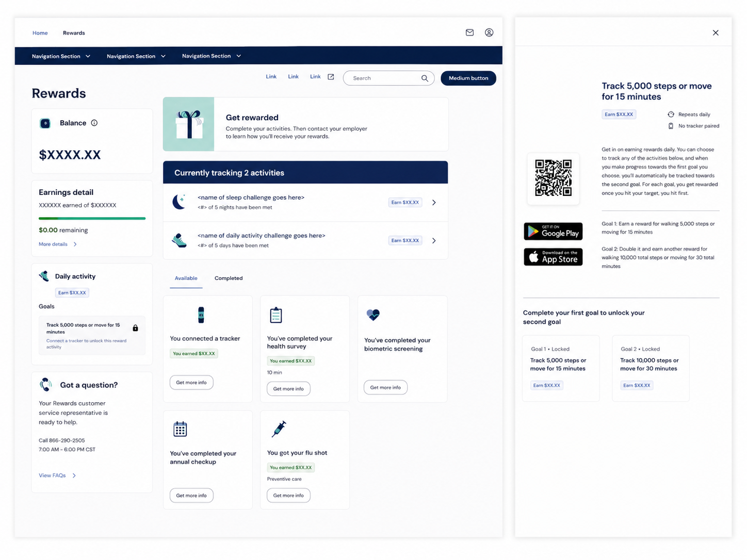Get more info on connected tracker
The image size is (747, 560).
[191, 383]
